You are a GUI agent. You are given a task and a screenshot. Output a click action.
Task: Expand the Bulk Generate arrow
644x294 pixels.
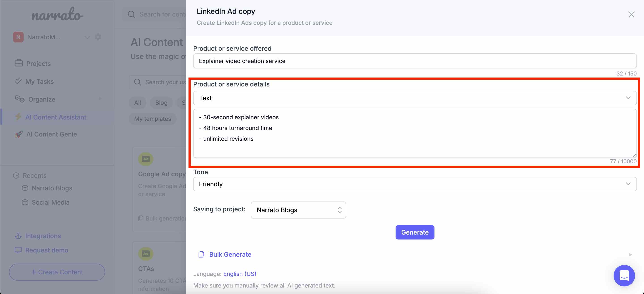(x=630, y=254)
